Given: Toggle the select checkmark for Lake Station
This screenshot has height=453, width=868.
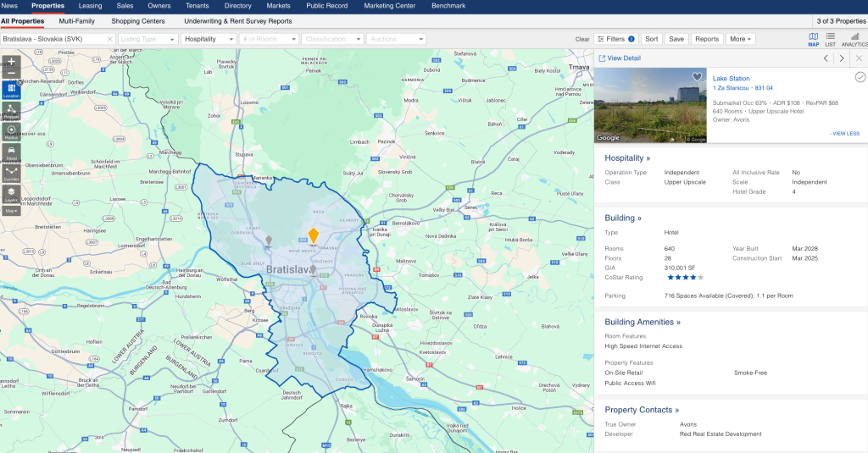Looking at the screenshot, I should click(x=860, y=77).
